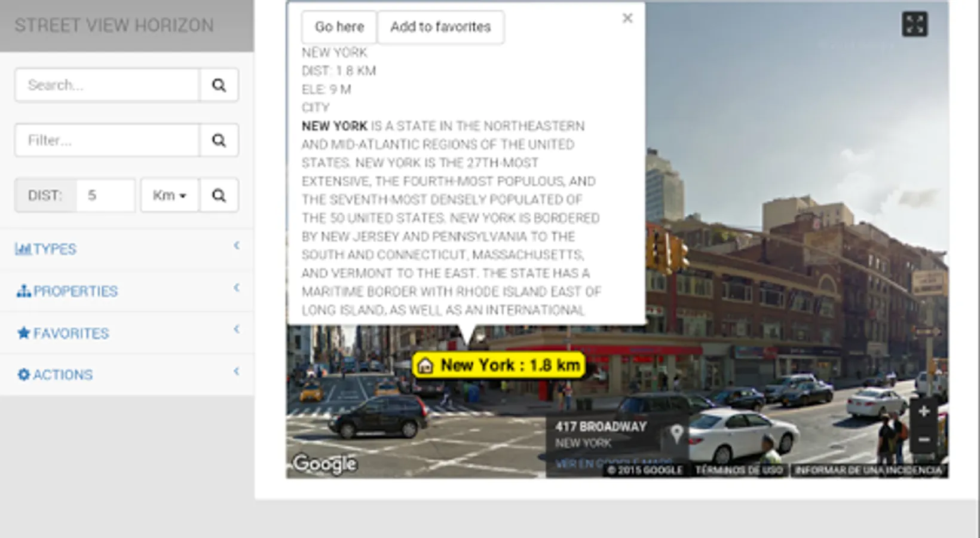The width and height of the screenshot is (980, 538).
Task: Click the Google logo on the street view
Action: pos(324,464)
